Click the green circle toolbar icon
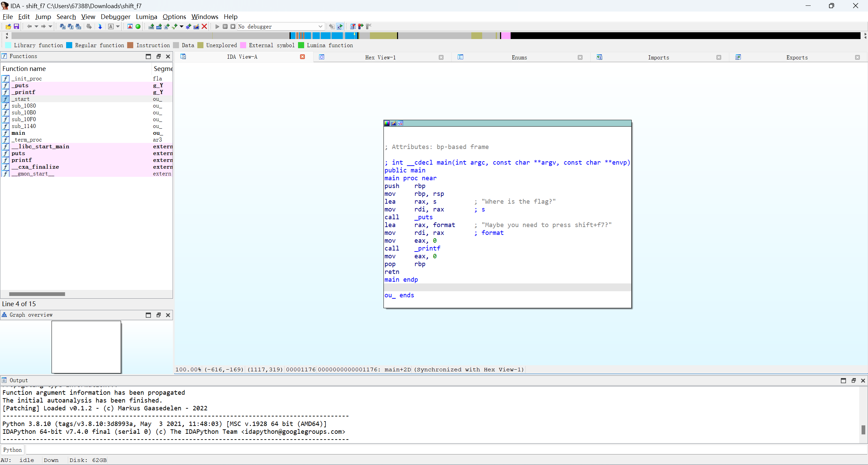Screen dimensions: 868x465 [138, 26]
